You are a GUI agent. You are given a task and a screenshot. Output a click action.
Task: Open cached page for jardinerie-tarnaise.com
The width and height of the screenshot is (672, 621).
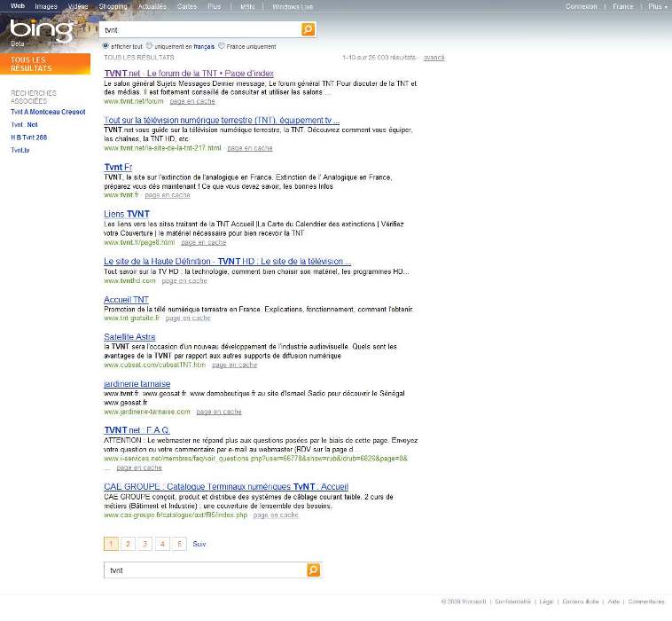[219, 412]
